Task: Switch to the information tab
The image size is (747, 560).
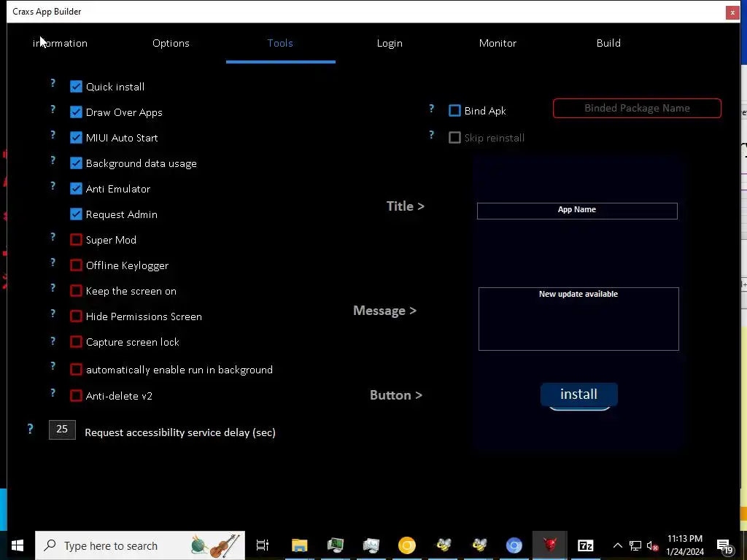Action: click(60, 43)
